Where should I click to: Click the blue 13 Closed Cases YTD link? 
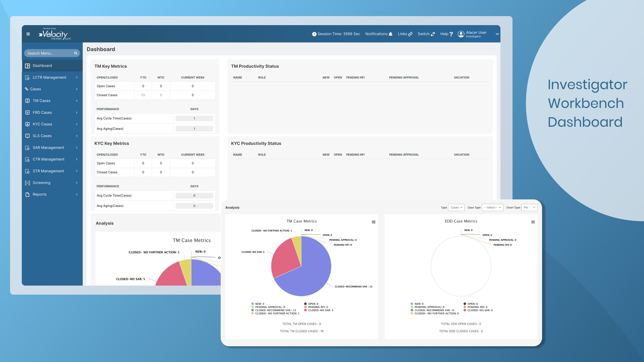pyautogui.click(x=143, y=95)
